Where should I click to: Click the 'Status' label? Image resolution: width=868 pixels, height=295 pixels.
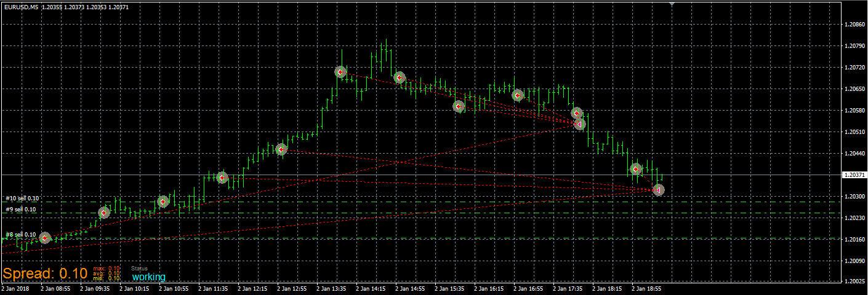[x=140, y=269]
